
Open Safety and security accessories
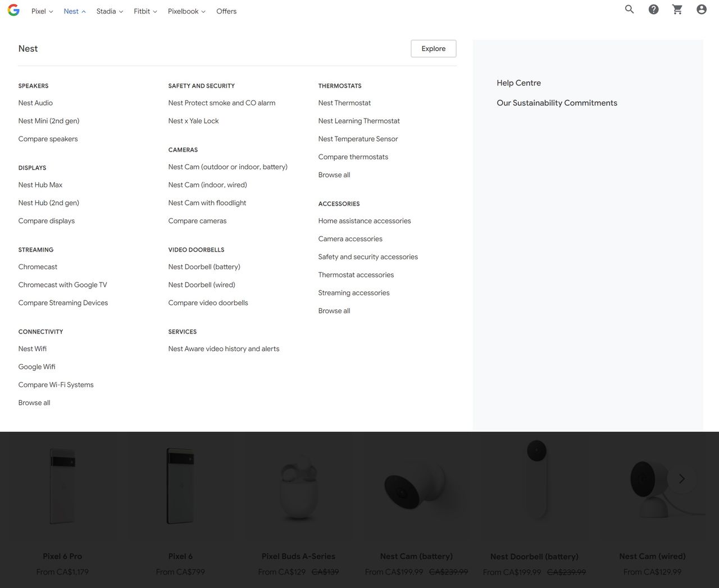(368, 257)
